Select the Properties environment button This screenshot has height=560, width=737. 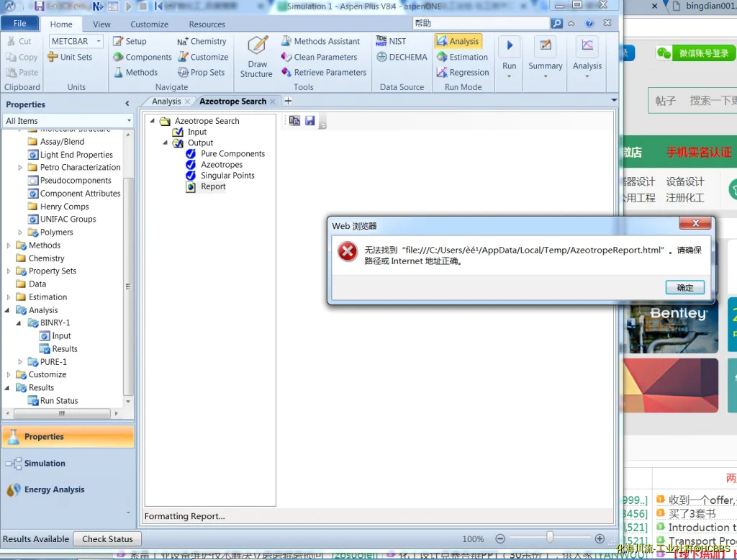point(68,437)
